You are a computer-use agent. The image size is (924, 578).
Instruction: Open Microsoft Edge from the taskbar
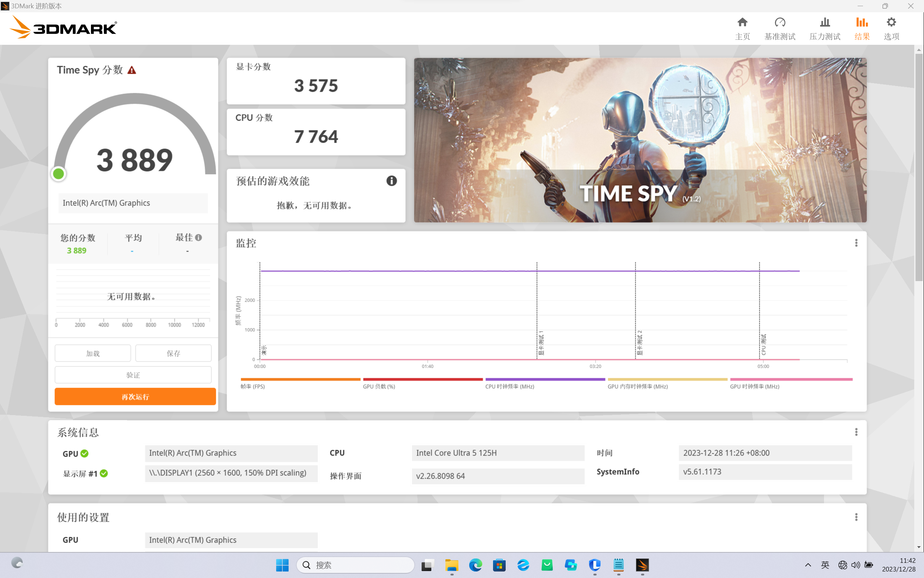(x=475, y=565)
